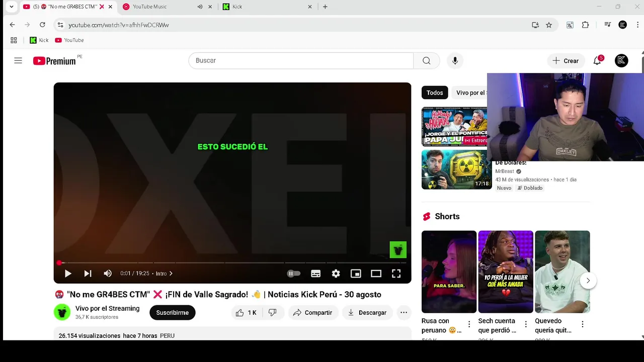Download the video with Descargar
The height and width of the screenshot is (362, 644).
click(x=367, y=313)
